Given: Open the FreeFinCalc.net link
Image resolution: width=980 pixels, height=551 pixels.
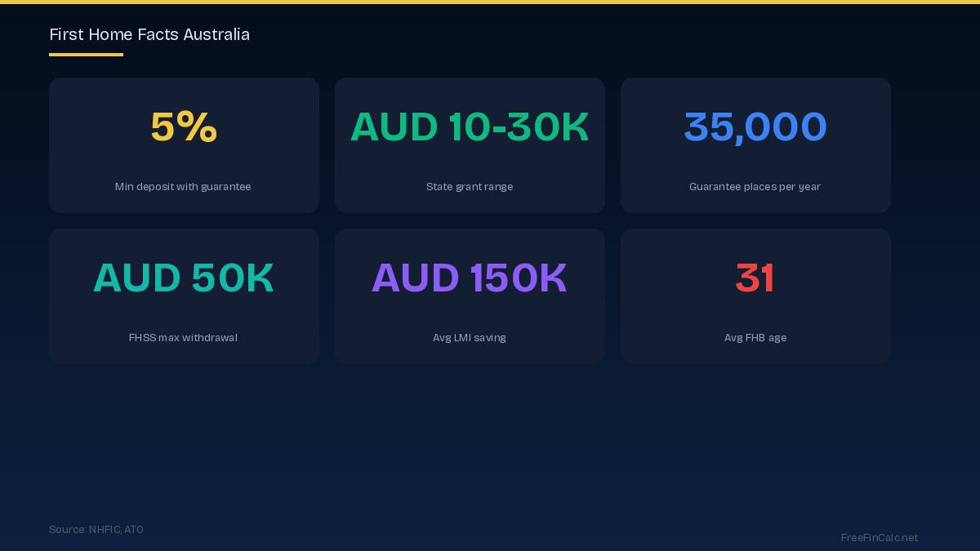Looking at the screenshot, I should click(x=880, y=538).
